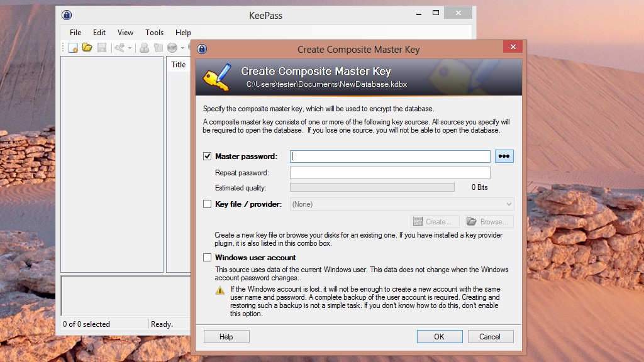Click the Save database floppy icon
The image size is (644, 362).
(x=102, y=48)
